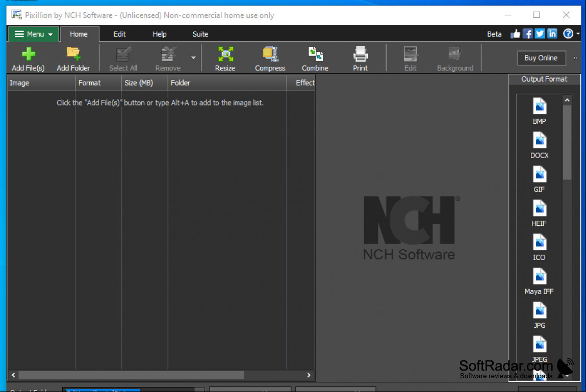Viewport: 586px width, 392px height.
Task: Click the Remove toolbar icon
Action: [168, 54]
